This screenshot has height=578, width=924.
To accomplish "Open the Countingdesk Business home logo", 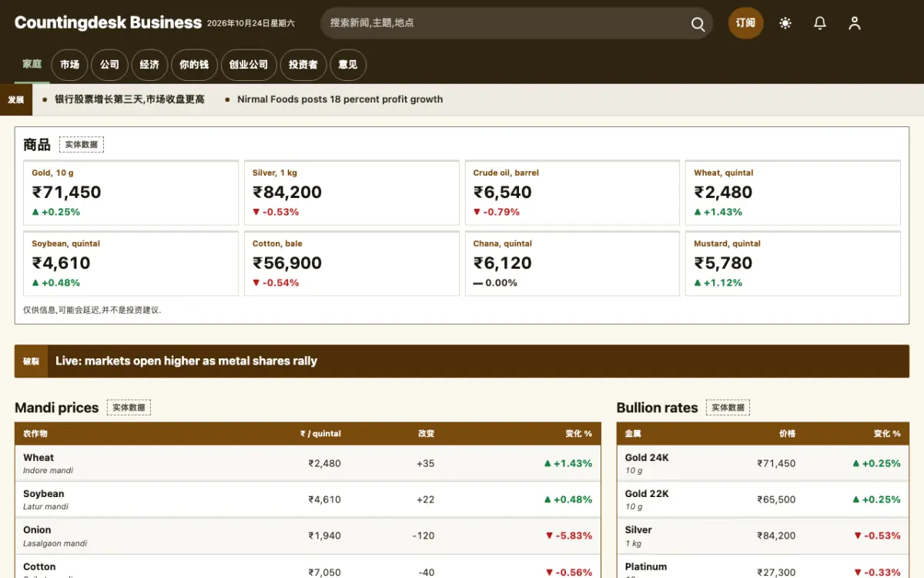I will point(108,23).
